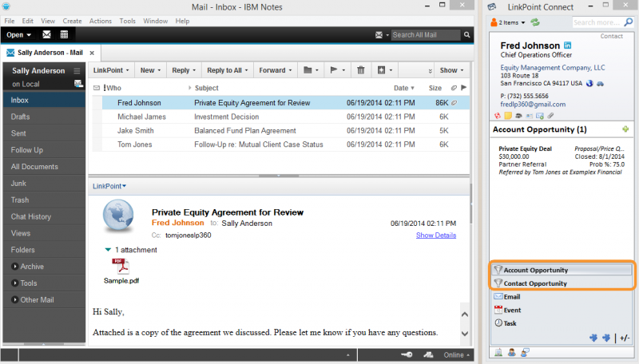Click the new email envelope icon with the plus

(x=540, y=116)
